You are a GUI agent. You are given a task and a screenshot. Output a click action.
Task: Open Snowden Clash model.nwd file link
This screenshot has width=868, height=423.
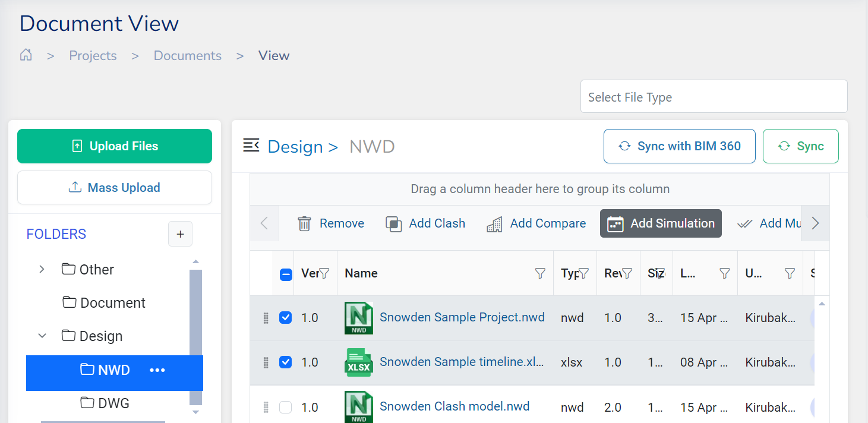pyautogui.click(x=454, y=407)
